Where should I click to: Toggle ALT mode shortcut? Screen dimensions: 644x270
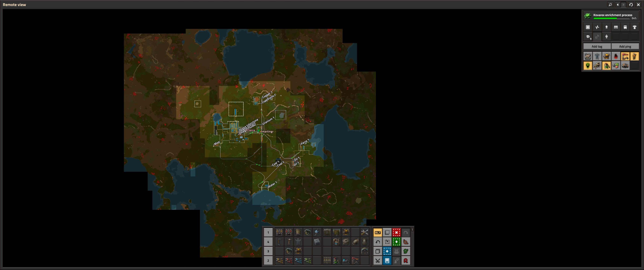point(378,232)
